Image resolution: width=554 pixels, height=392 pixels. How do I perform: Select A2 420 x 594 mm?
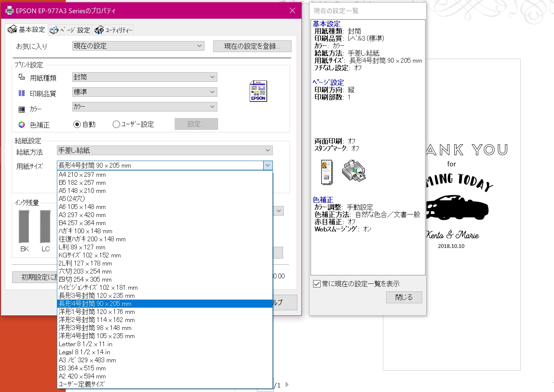[x=165, y=376]
